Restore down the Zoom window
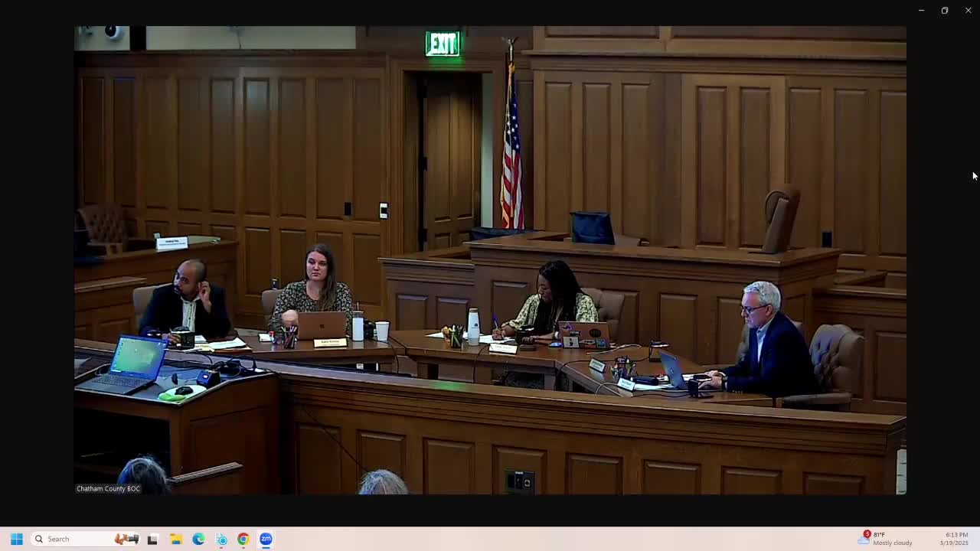The width and height of the screenshot is (980, 551). coord(945,11)
